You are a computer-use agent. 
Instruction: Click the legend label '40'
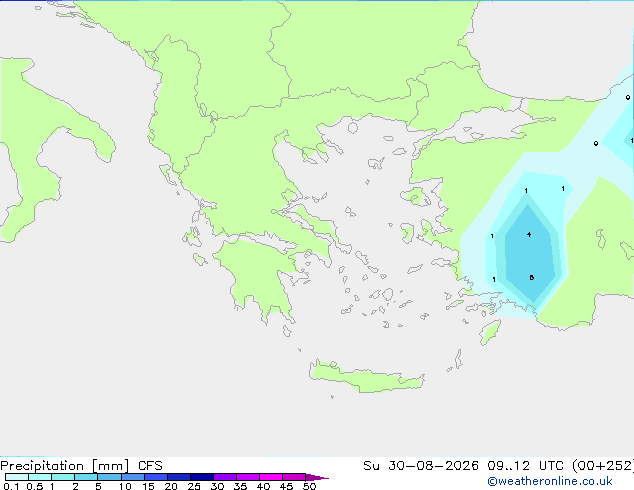(x=263, y=486)
